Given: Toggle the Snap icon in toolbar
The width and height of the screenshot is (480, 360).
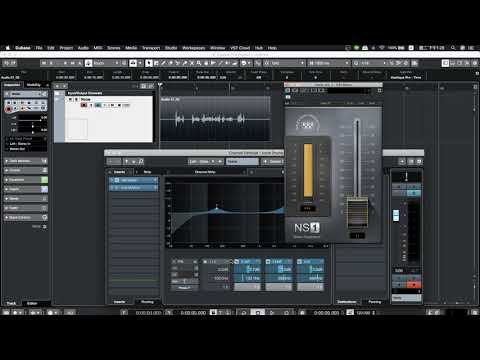Looking at the screenshot, I should [133, 63].
